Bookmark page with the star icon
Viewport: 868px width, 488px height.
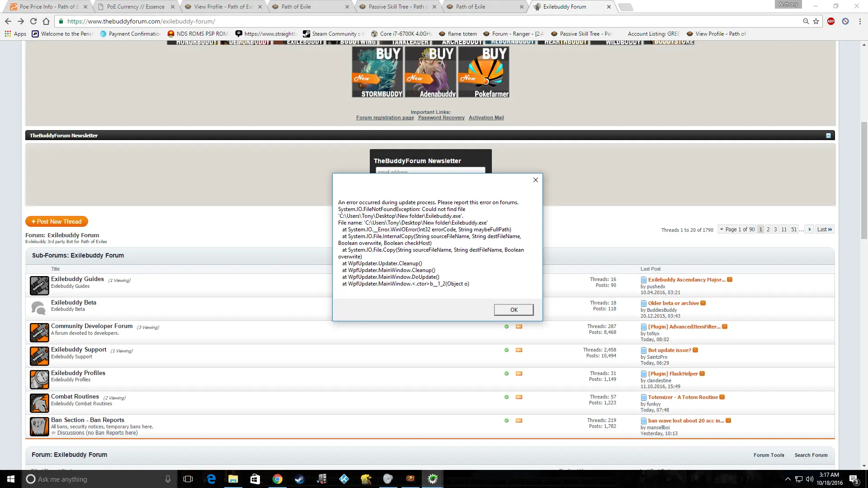click(816, 21)
